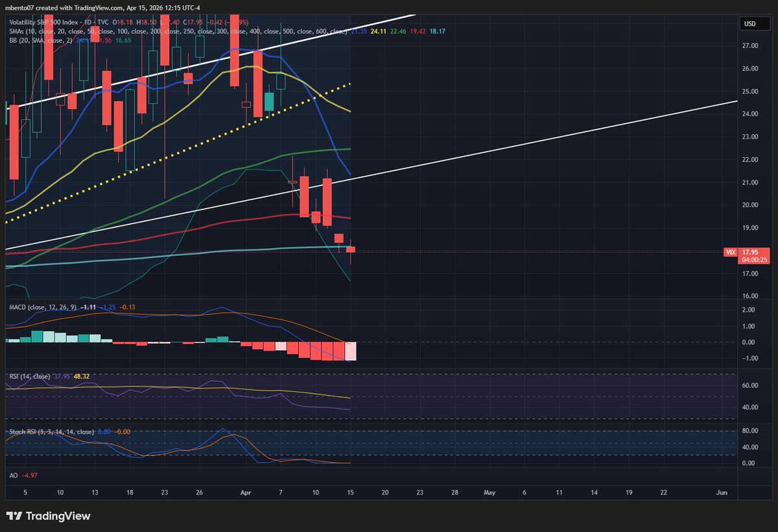Screen dimensions: 778x532
Task: Click the SMA value 19.42 in red
Action: pos(418,31)
